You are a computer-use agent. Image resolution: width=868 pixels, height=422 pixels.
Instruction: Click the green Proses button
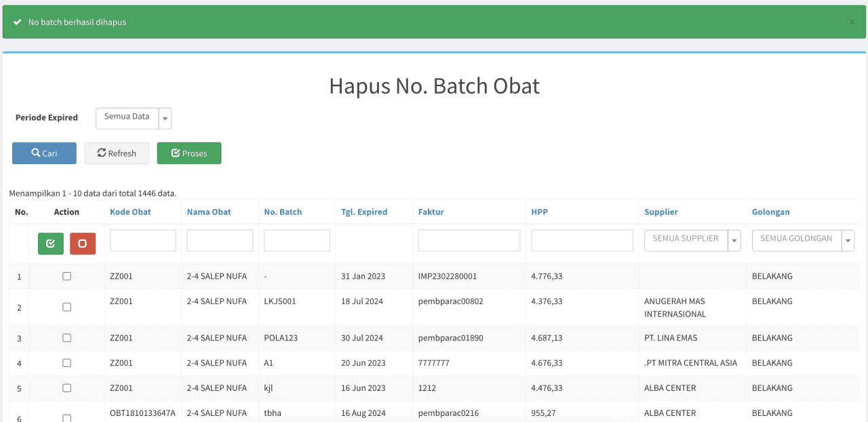click(189, 153)
